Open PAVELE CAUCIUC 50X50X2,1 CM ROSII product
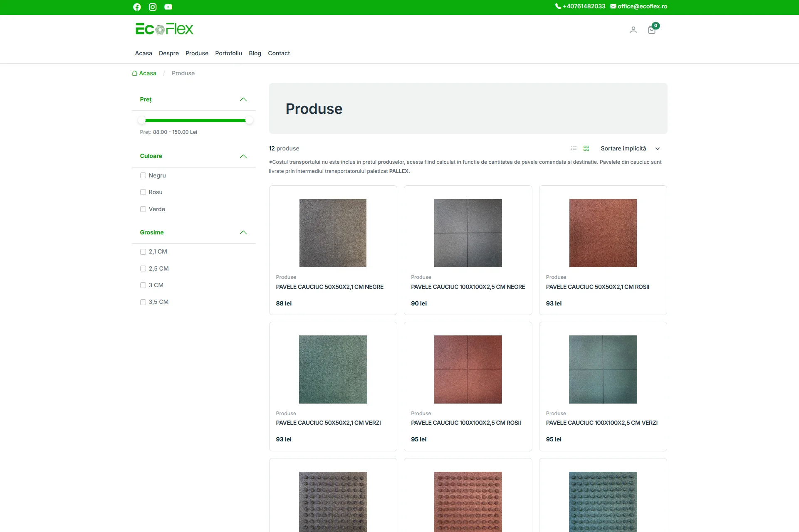799x532 pixels. click(597, 287)
